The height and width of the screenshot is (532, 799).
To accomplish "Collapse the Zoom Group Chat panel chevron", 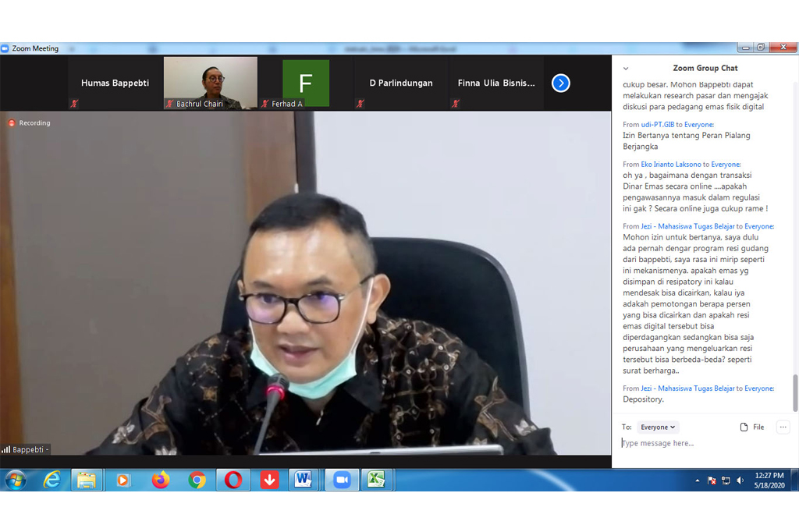I will click(626, 69).
